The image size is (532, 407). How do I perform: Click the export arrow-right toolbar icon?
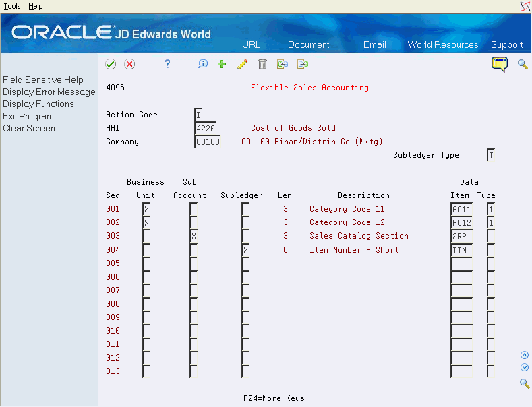pos(303,64)
